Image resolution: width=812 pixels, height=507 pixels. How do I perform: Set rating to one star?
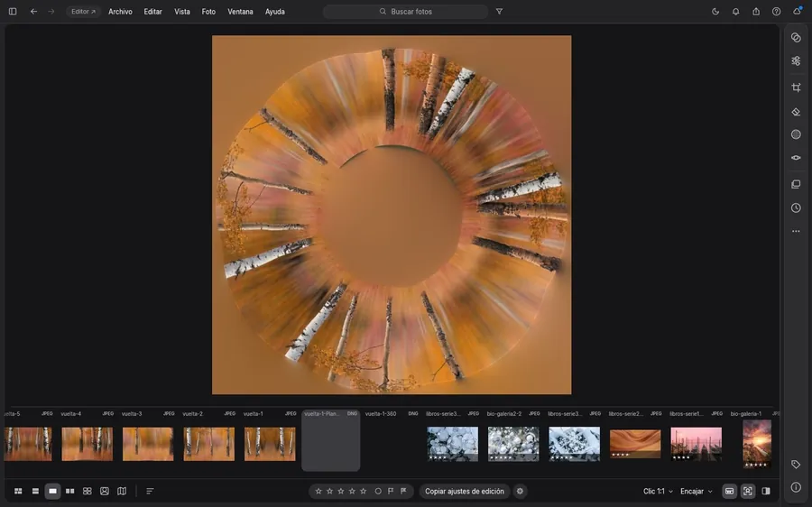(318, 491)
